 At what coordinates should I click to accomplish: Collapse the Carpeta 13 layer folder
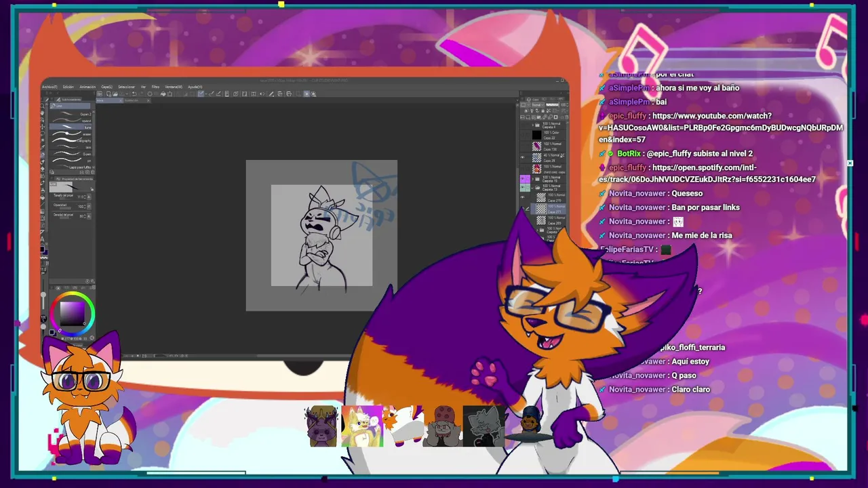coord(533,187)
